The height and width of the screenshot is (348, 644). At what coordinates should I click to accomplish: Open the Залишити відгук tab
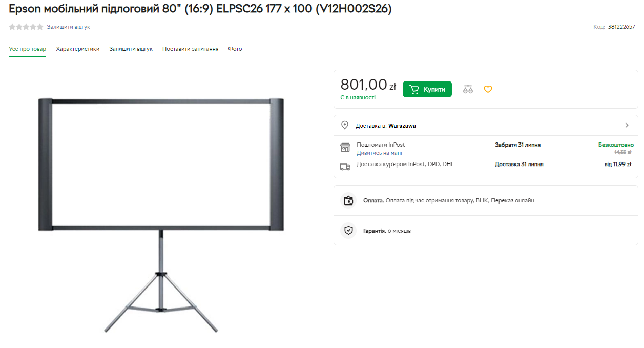pyautogui.click(x=131, y=49)
